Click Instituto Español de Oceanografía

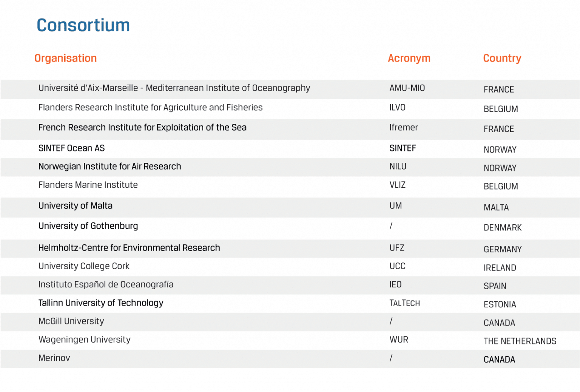106,285
